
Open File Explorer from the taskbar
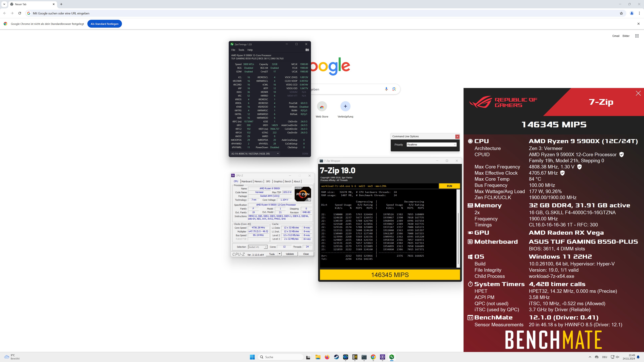pyautogui.click(x=318, y=357)
